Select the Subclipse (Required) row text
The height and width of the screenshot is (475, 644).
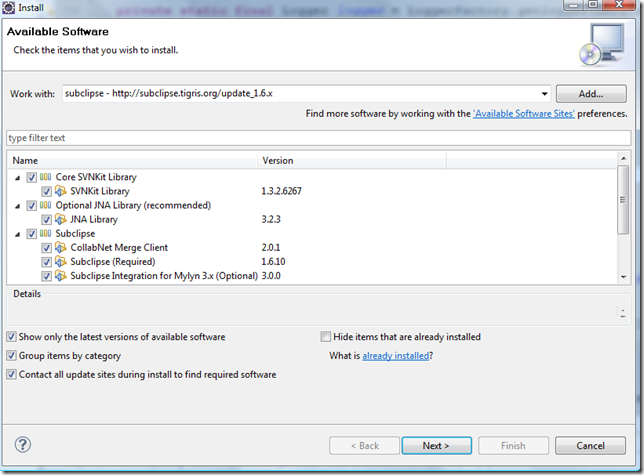pyautogui.click(x=113, y=262)
